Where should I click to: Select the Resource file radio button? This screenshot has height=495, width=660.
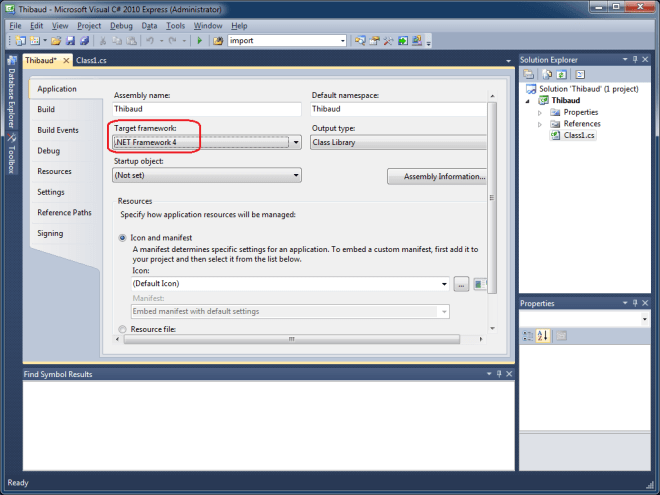point(123,328)
